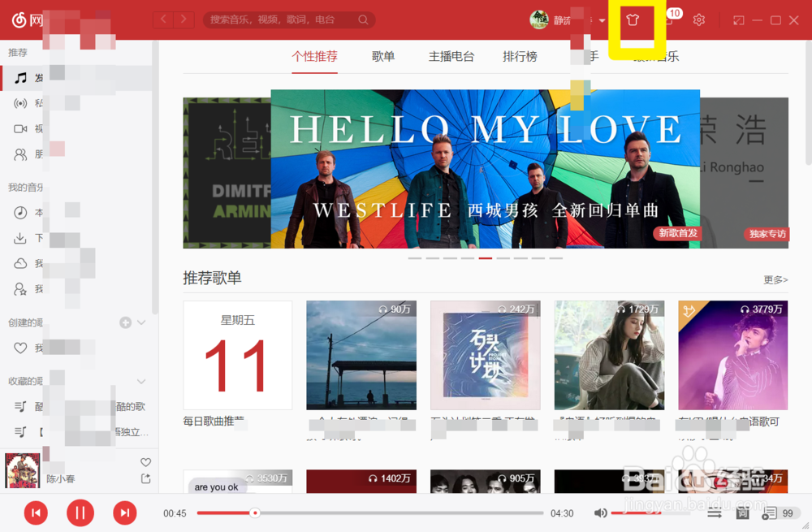Open daily recommendation card showing 11
Image resolution: width=812 pixels, height=532 pixels.
[x=238, y=356]
